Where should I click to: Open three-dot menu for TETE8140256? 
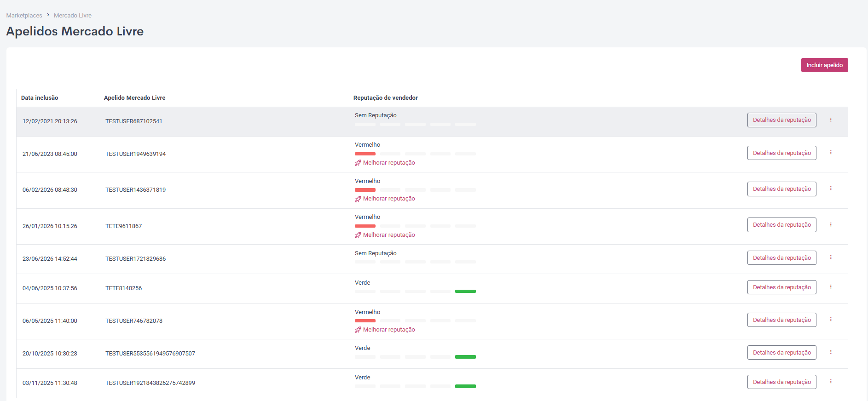pyautogui.click(x=831, y=287)
